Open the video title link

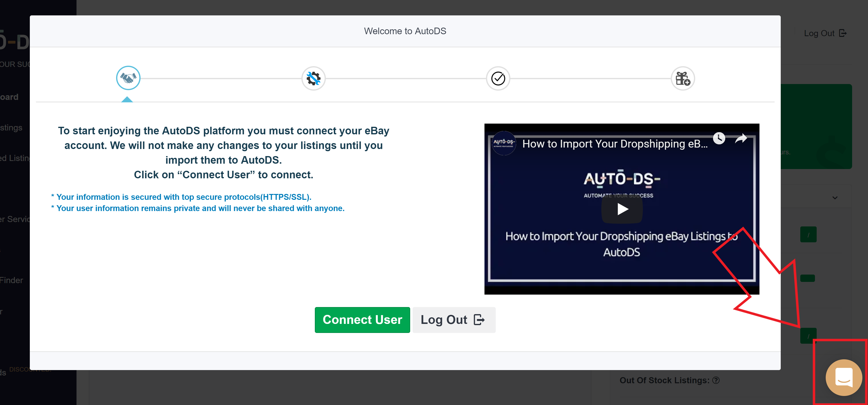tap(615, 144)
